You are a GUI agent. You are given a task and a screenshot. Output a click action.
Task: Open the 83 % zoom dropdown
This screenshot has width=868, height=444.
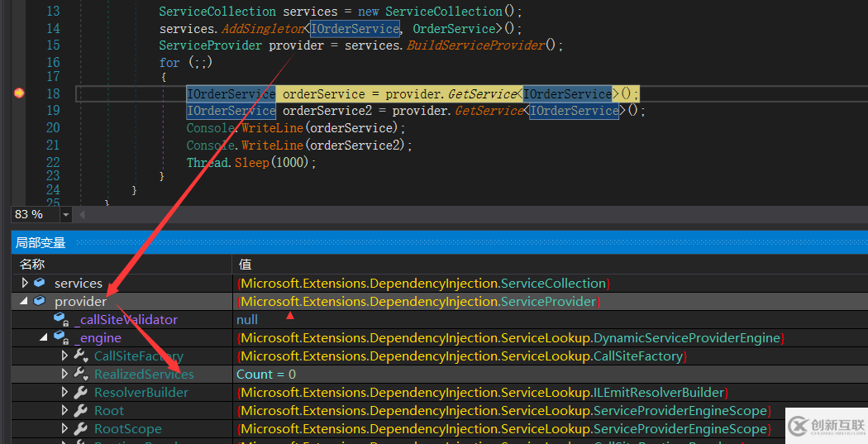66,215
